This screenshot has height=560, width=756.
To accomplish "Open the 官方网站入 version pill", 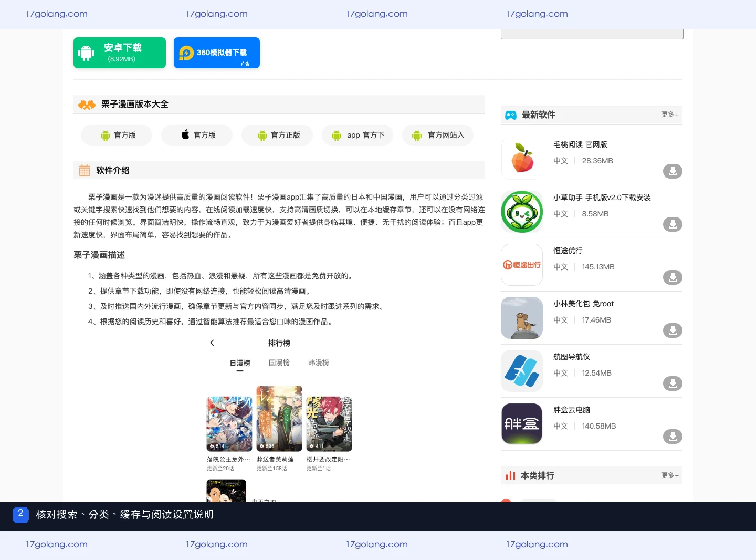I will tap(438, 135).
